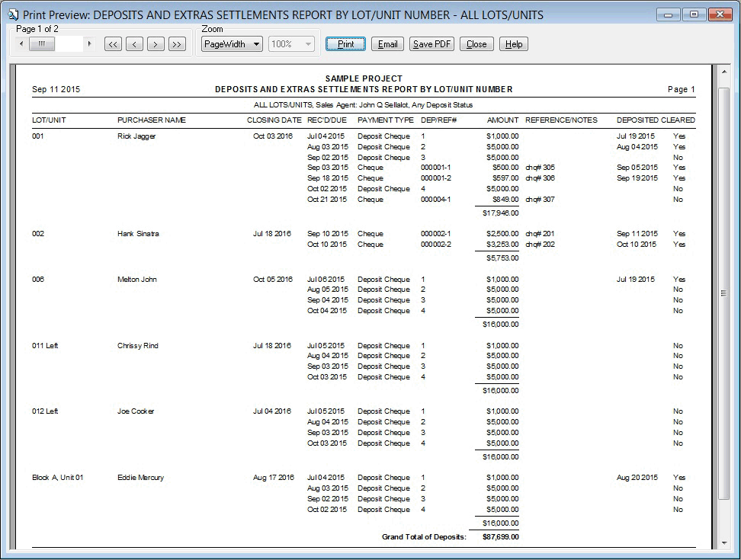
Task: Click reference note chq# 201
Action: (x=540, y=234)
